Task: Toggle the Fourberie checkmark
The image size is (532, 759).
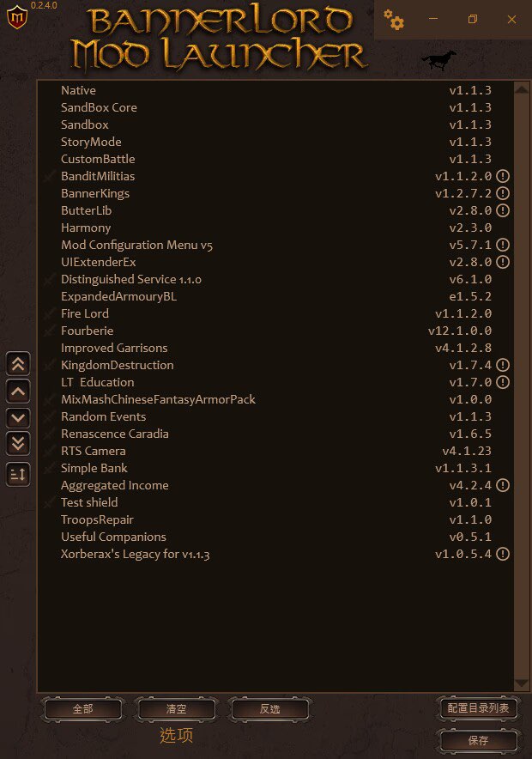Action: tap(49, 331)
